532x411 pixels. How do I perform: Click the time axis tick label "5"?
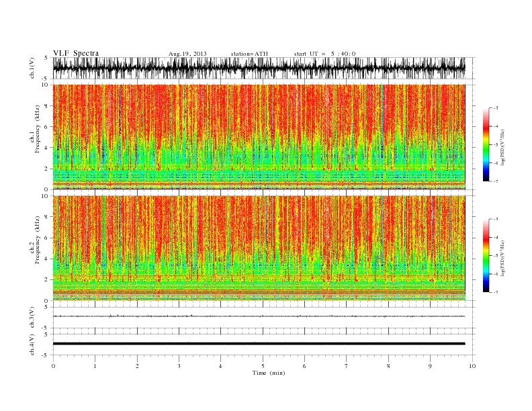pos(263,366)
